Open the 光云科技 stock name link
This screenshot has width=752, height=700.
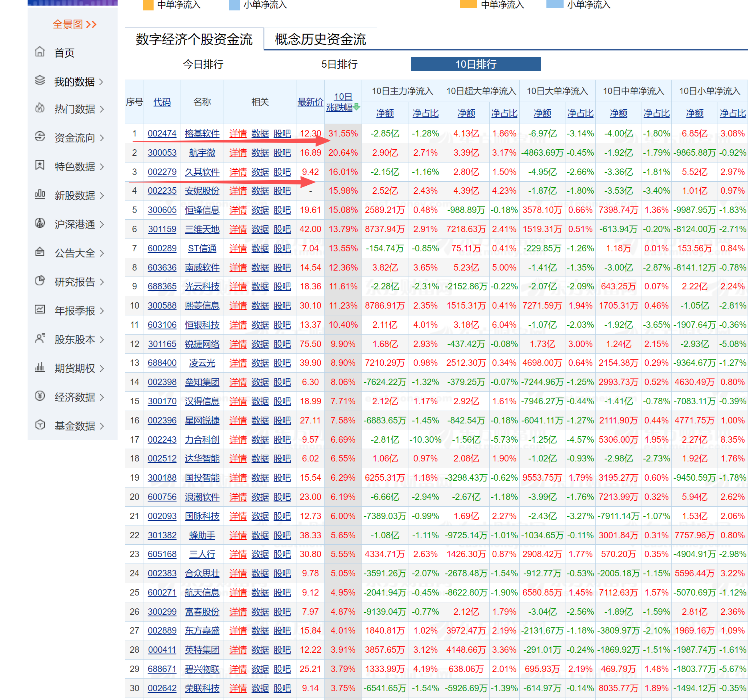click(x=202, y=287)
